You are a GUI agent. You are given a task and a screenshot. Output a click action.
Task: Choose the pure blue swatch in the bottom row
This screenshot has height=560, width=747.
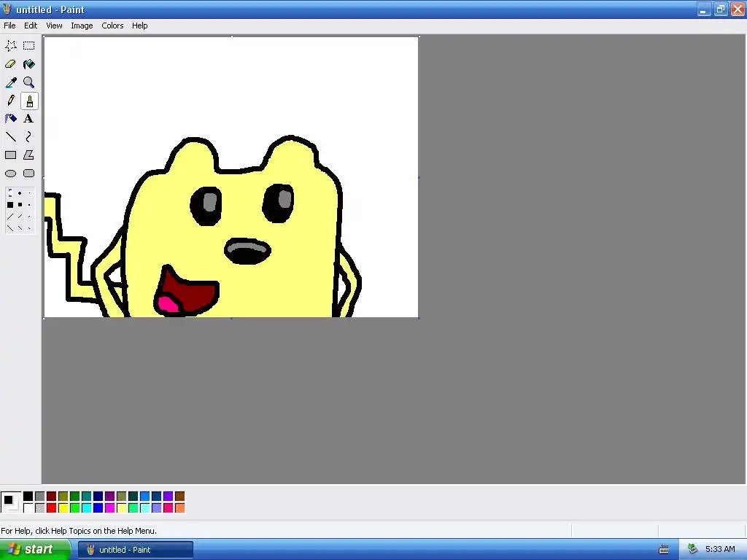pyautogui.click(x=98, y=508)
